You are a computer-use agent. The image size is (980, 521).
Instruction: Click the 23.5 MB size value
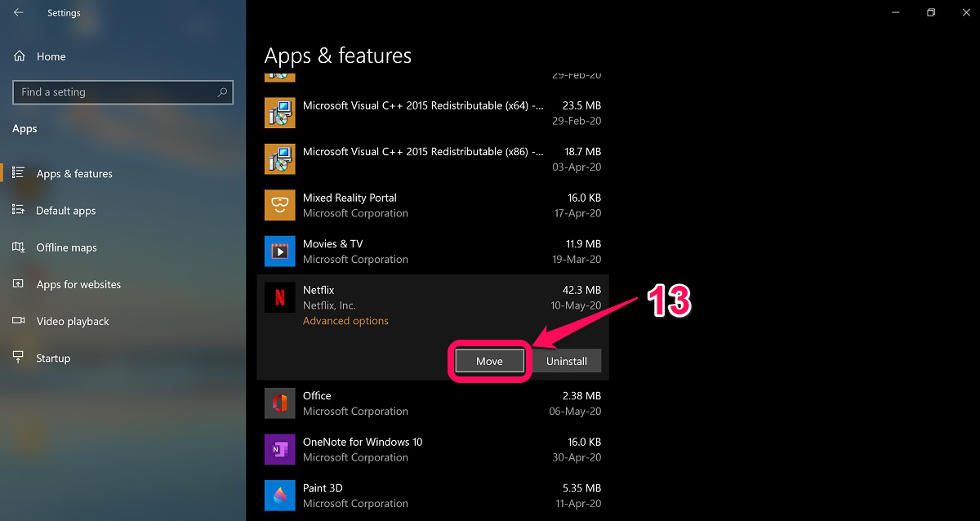click(581, 105)
